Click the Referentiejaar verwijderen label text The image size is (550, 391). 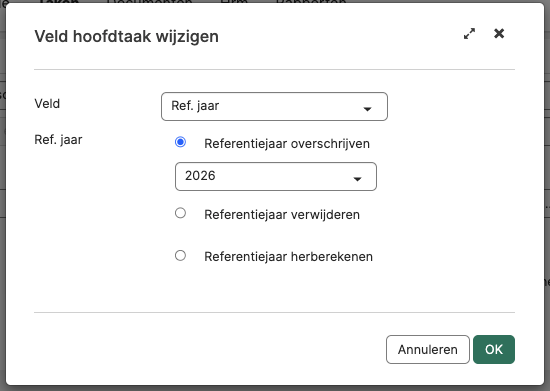(x=282, y=215)
